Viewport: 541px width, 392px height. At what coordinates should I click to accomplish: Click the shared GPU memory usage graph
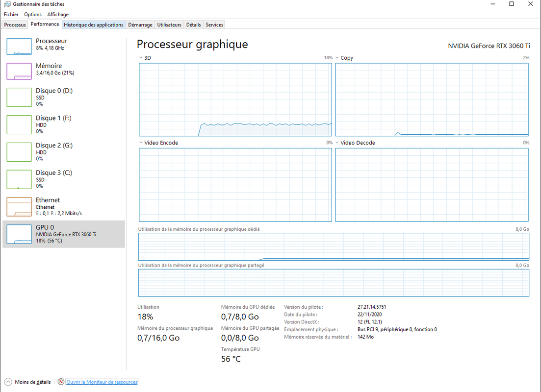pyautogui.click(x=334, y=283)
